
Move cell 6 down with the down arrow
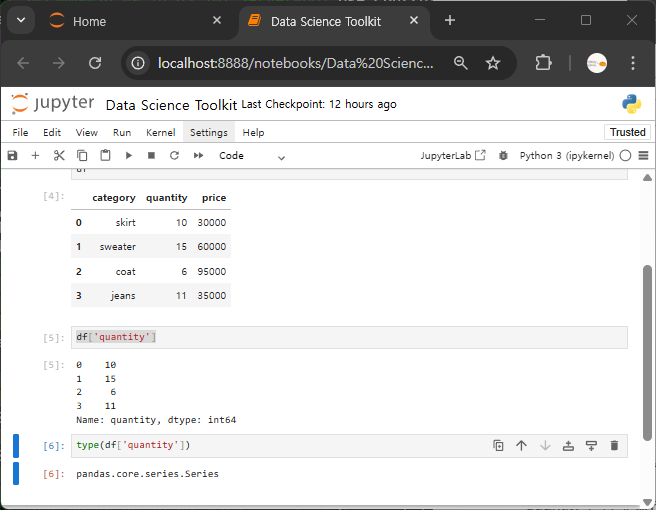click(x=545, y=446)
